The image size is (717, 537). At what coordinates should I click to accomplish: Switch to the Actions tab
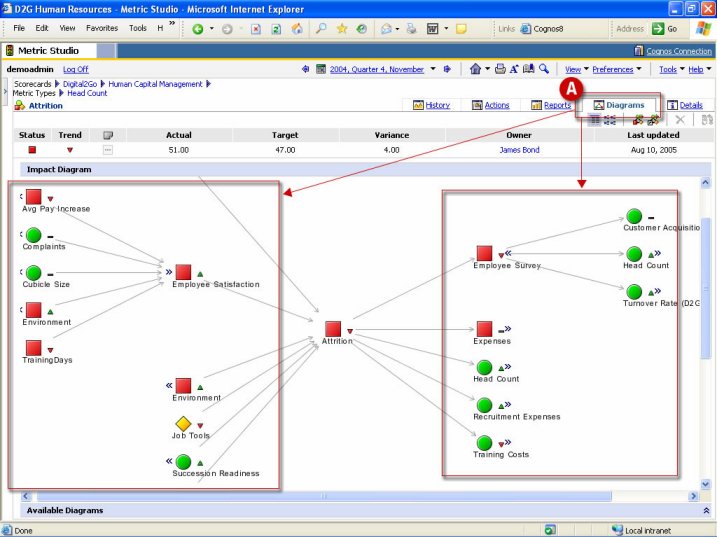pos(491,105)
